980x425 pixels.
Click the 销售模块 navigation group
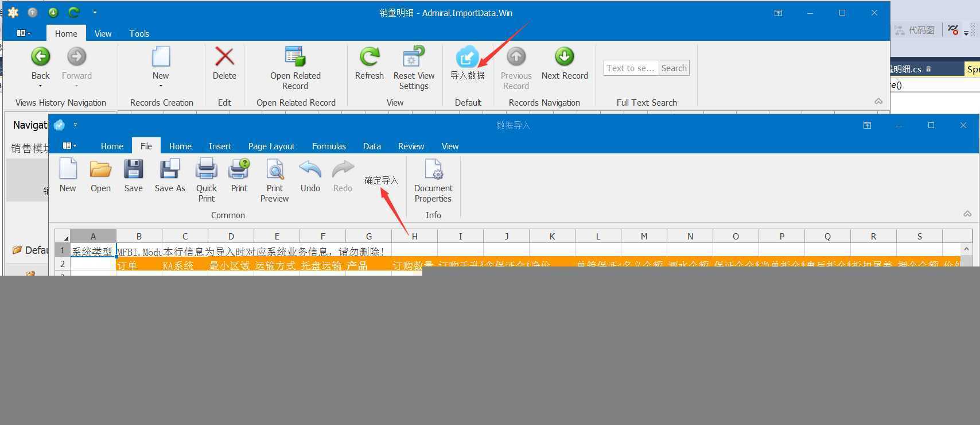pos(29,148)
